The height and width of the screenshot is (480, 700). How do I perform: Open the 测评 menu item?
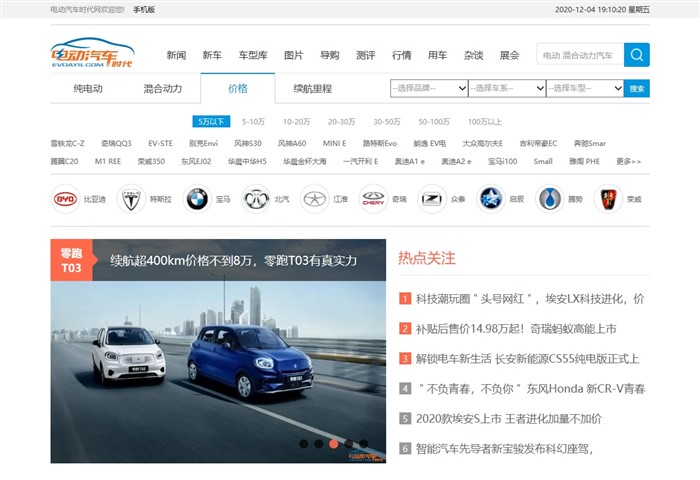366,55
